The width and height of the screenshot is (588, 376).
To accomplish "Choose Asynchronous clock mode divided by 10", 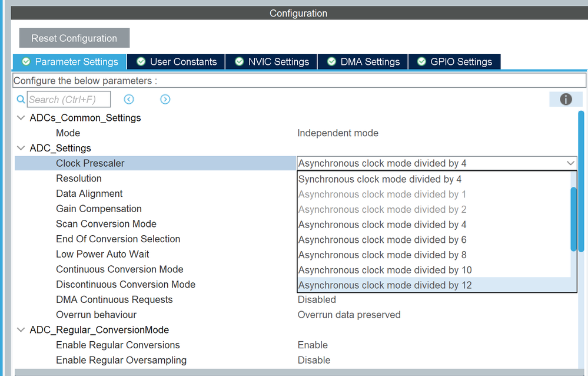I will coord(434,270).
